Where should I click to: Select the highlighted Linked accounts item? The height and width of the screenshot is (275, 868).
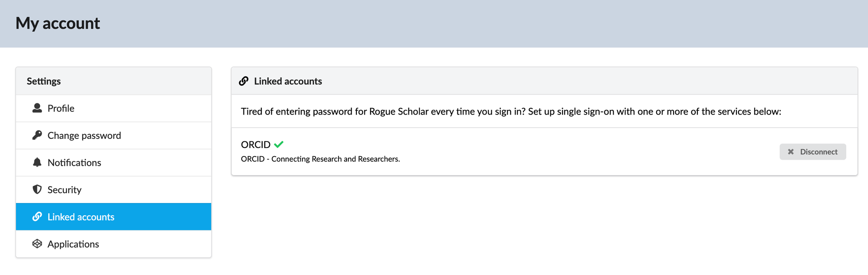click(x=81, y=217)
